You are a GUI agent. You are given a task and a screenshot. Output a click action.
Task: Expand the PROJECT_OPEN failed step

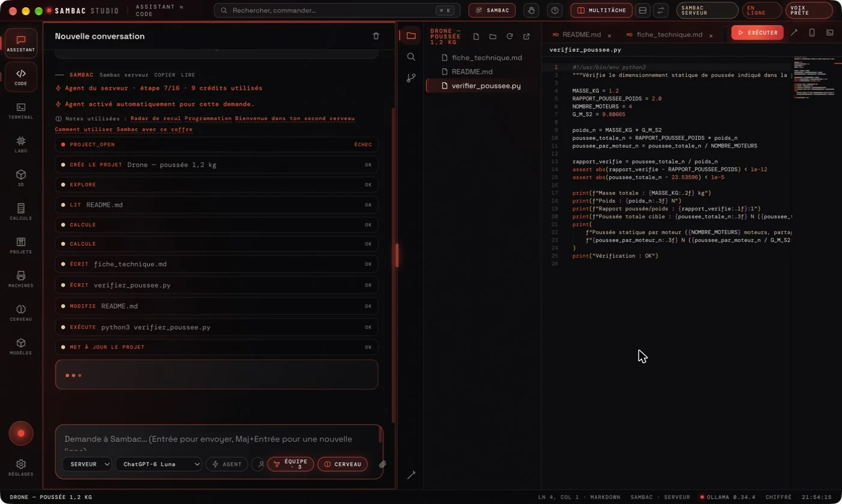(217, 145)
